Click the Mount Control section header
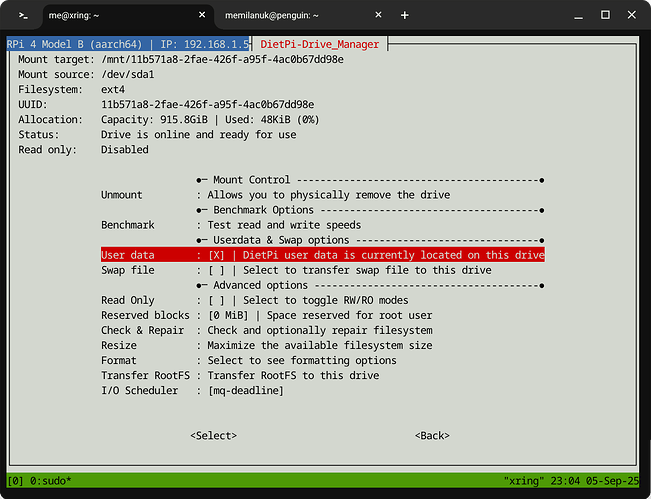This screenshot has height=499, width=651. pos(252,180)
